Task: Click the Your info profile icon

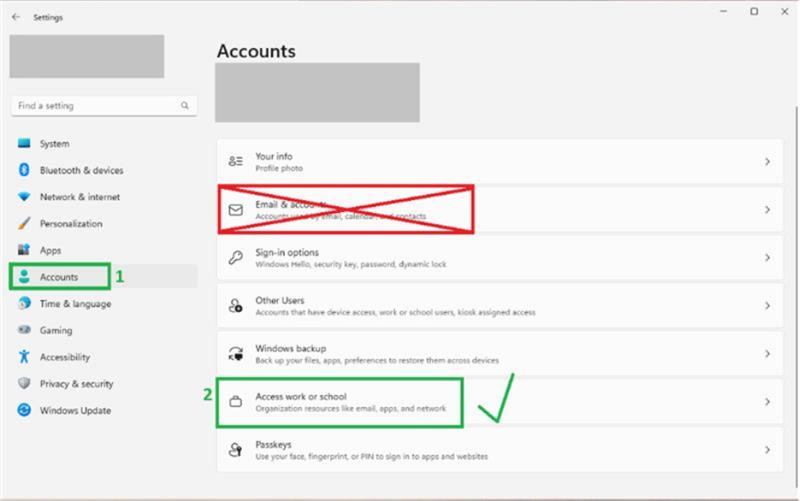Action: (235, 162)
